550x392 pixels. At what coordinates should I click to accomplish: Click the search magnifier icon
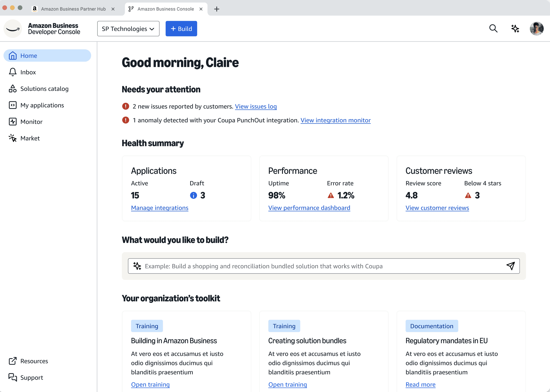coord(493,29)
